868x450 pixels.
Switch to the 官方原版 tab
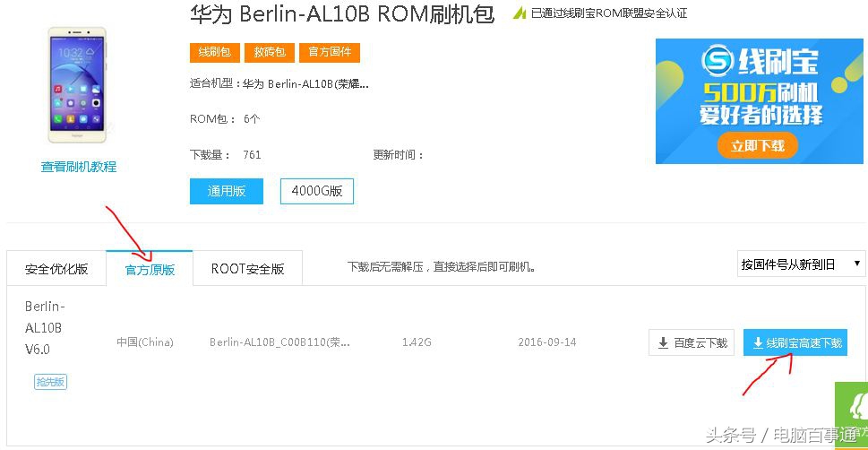(150, 269)
